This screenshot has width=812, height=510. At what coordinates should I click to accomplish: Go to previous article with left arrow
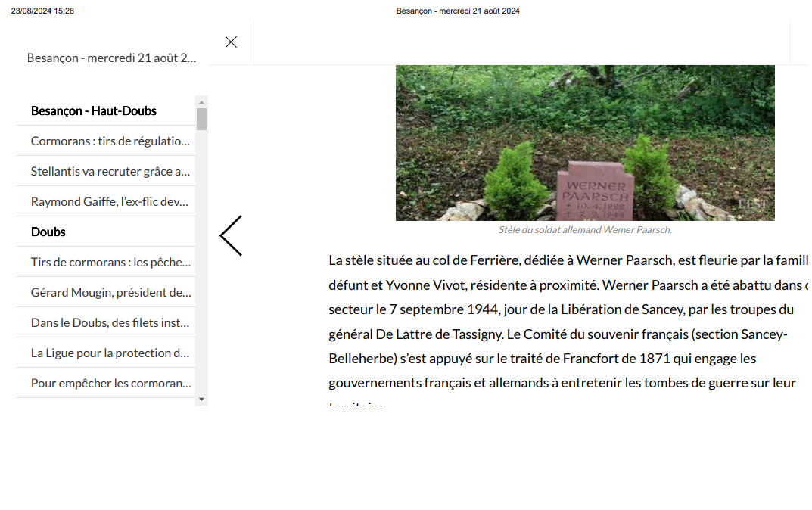click(231, 235)
